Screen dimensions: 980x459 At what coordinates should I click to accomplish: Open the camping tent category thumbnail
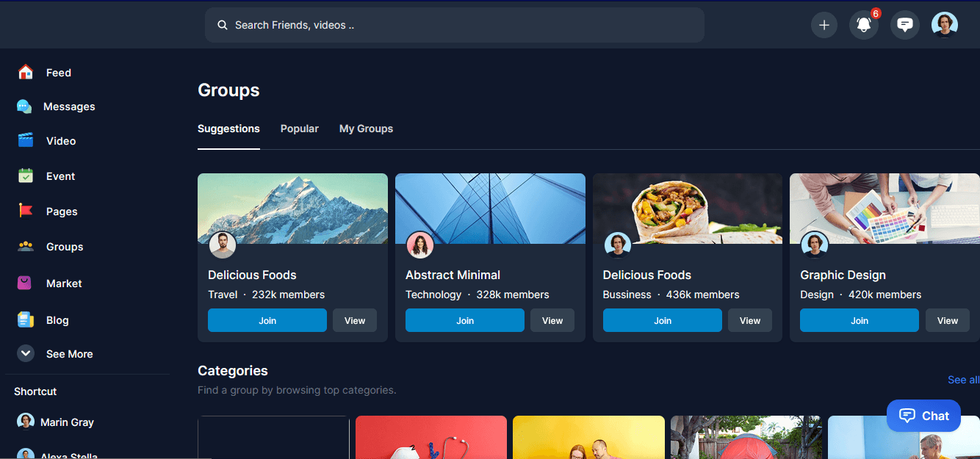point(746,438)
